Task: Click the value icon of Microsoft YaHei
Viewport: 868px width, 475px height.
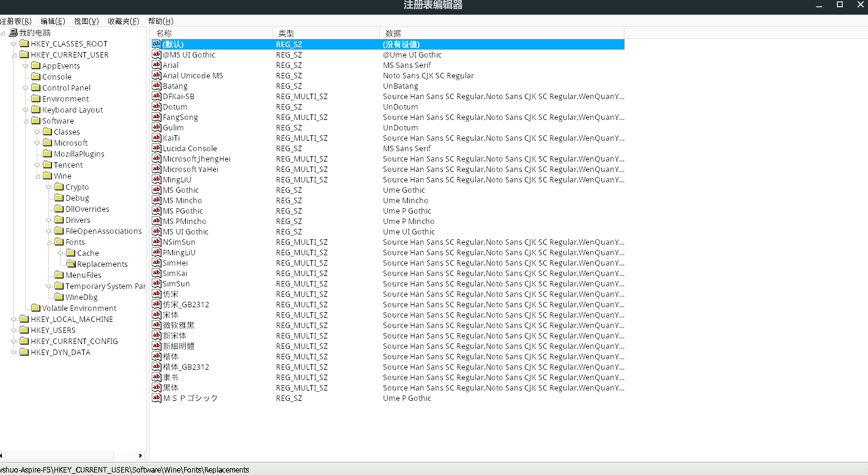Action: pos(157,169)
